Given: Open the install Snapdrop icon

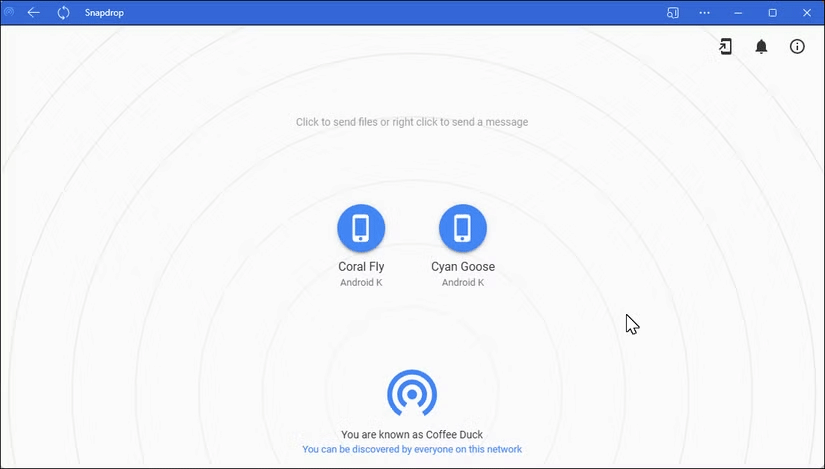Looking at the screenshot, I should (x=726, y=47).
